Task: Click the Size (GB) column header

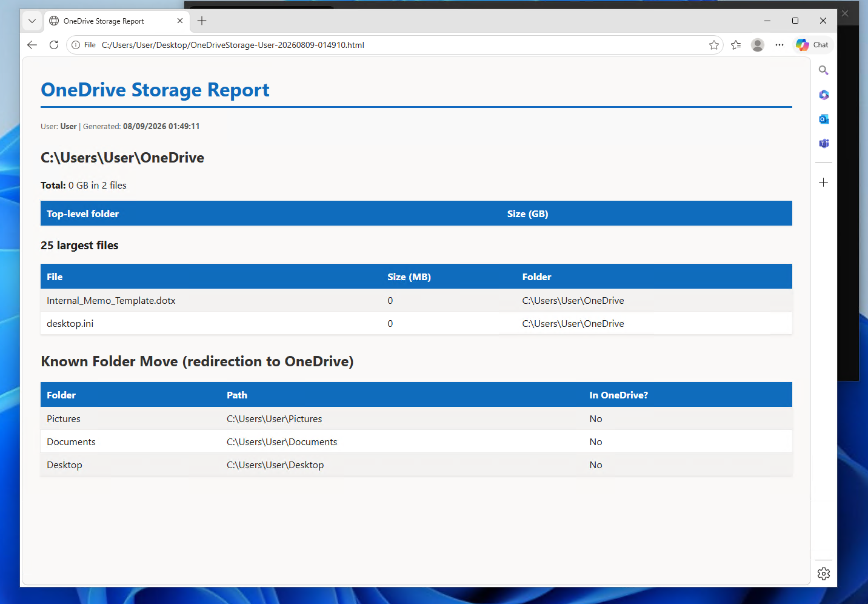Action: click(528, 214)
